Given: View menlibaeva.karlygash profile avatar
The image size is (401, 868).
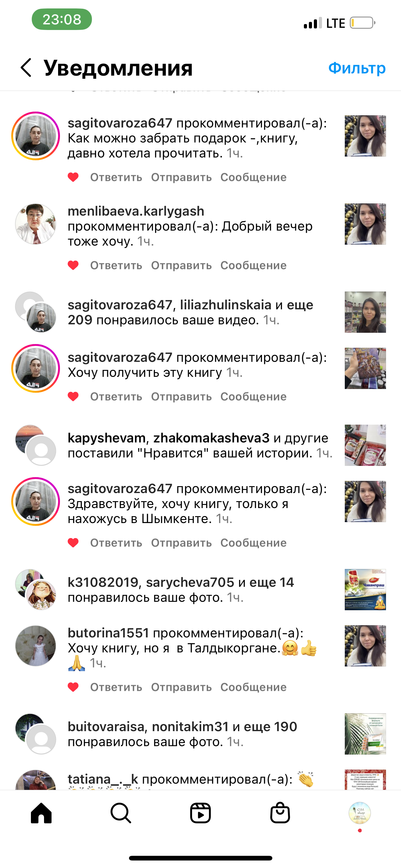Looking at the screenshot, I should pos(36,224).
